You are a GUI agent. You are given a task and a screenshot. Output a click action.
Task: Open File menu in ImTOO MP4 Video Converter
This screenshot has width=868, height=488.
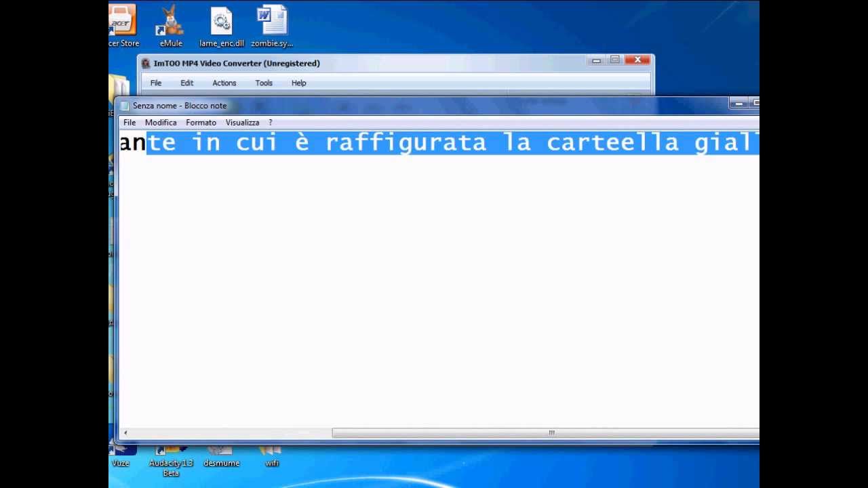[156, 83]
